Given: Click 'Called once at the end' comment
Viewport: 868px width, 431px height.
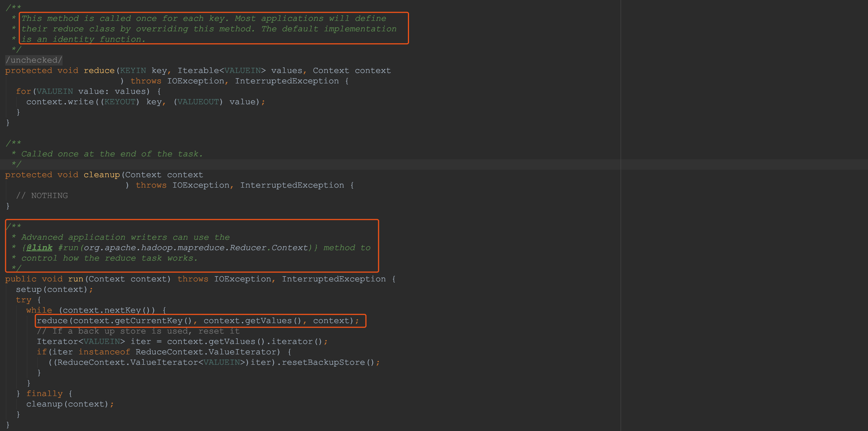Looking at the screenshot, I should coord(112,154).
